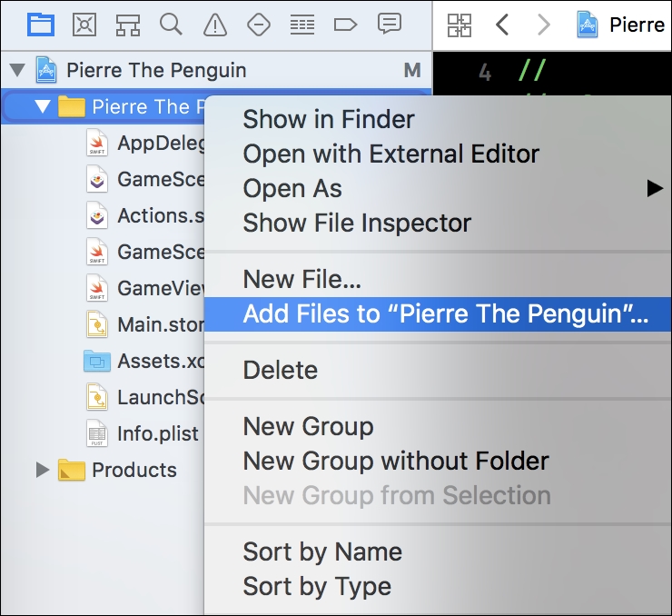Viewport: 672px width, 616px height.
Task: Click the LaunchScreen storyboard icon
Action: point(97,397)
